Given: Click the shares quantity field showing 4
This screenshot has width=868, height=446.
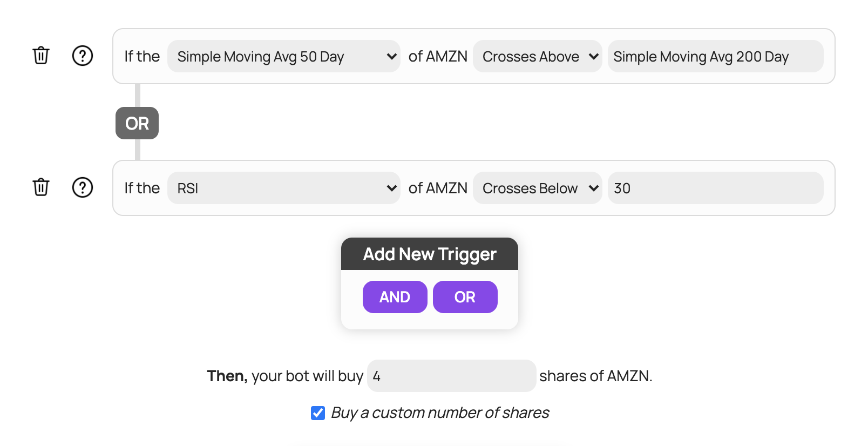Looking at the screenshot, I should (x=452, y=376).
